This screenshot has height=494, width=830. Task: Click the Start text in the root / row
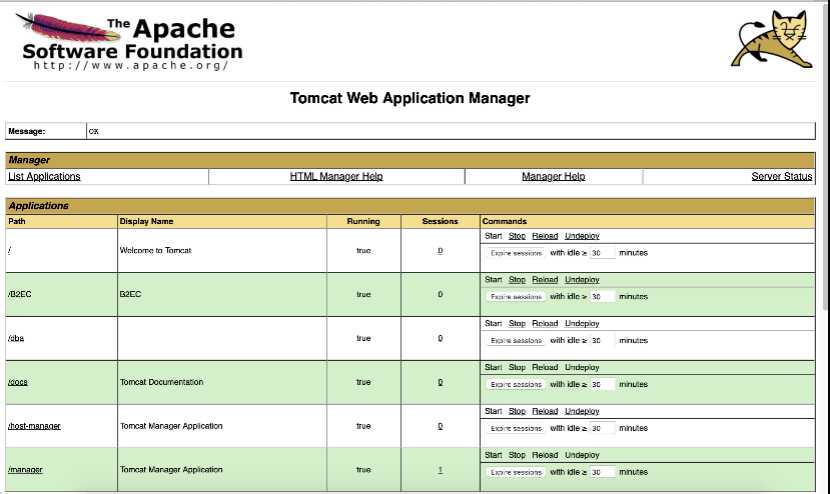493,236
